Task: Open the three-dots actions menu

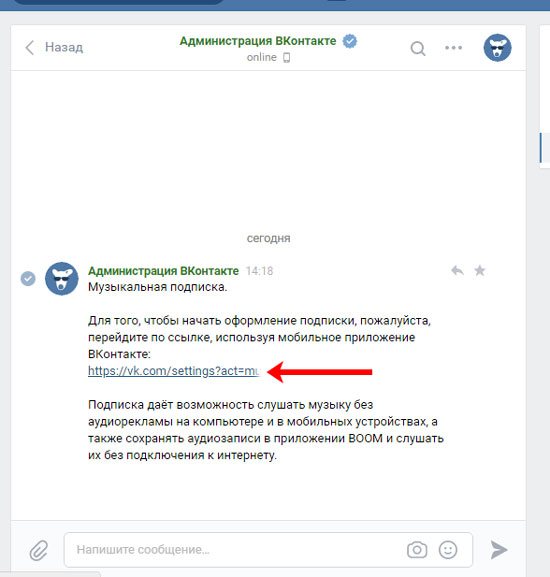Action: point(453,47)
